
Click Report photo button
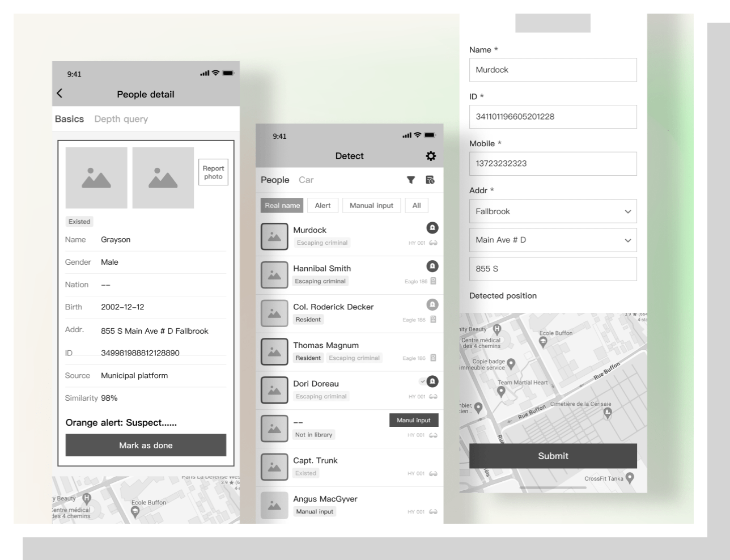(x=213, y=172)
